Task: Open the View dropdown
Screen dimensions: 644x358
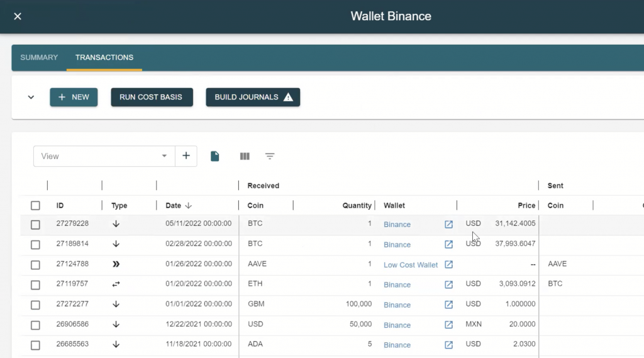Action: coord(104,156)
